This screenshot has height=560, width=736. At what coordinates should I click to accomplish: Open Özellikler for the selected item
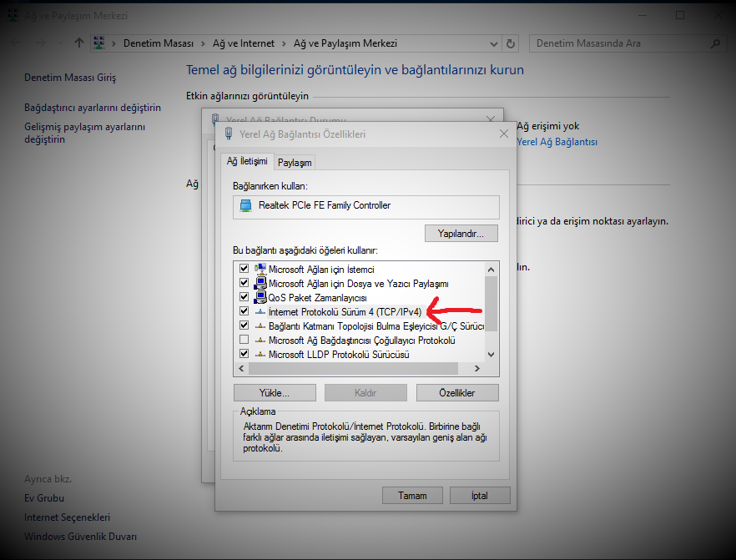457,393
